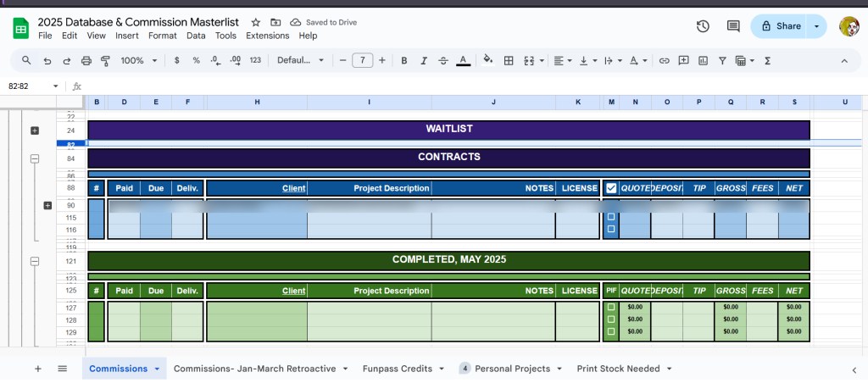Click the insert link icon
The width and height of the screenshot is (868, 383).
click(664, 61)
